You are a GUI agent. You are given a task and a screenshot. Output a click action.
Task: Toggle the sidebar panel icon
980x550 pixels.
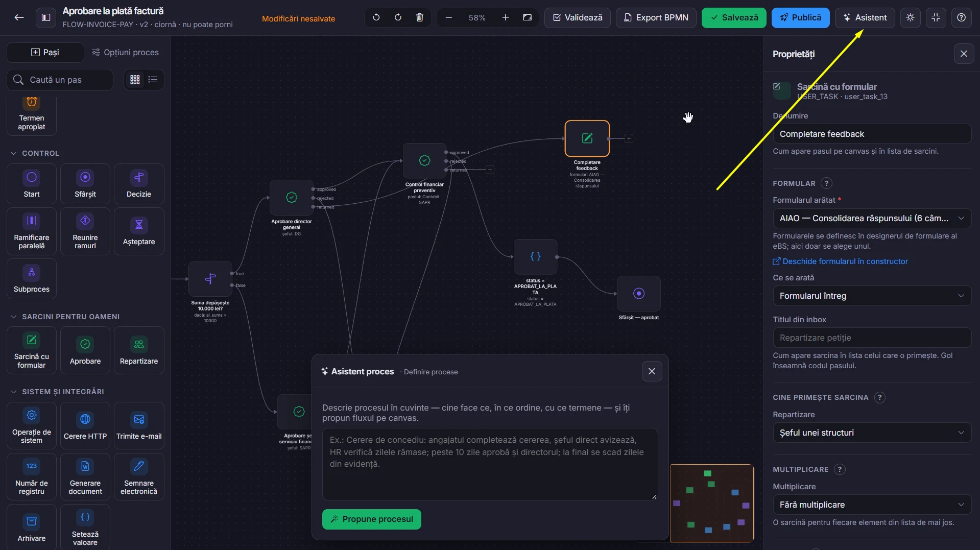coord(46,17)
